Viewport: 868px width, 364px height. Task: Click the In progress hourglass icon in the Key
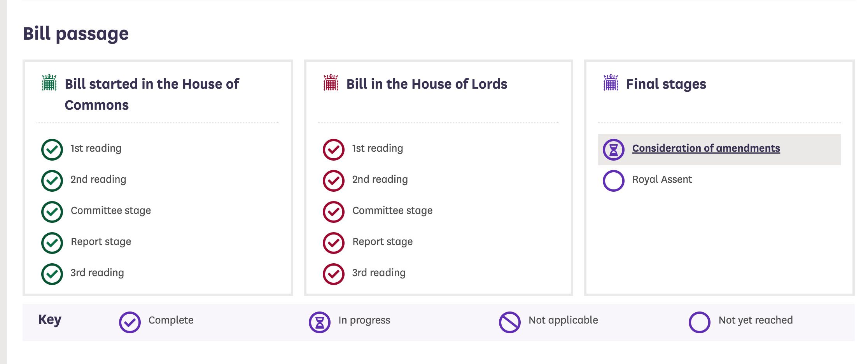pyautogui.click(x=320, y=322)
